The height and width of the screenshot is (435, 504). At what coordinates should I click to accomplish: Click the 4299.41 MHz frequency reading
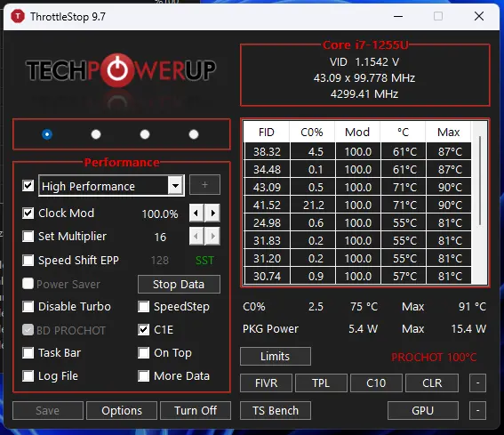[364, 94]
